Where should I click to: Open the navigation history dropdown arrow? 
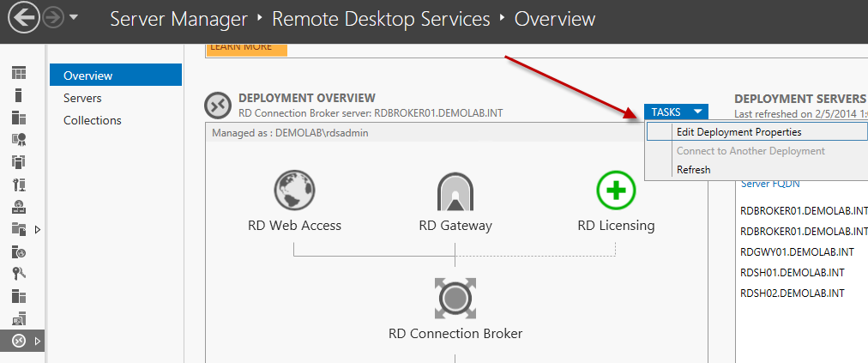(x=74, y=18)
